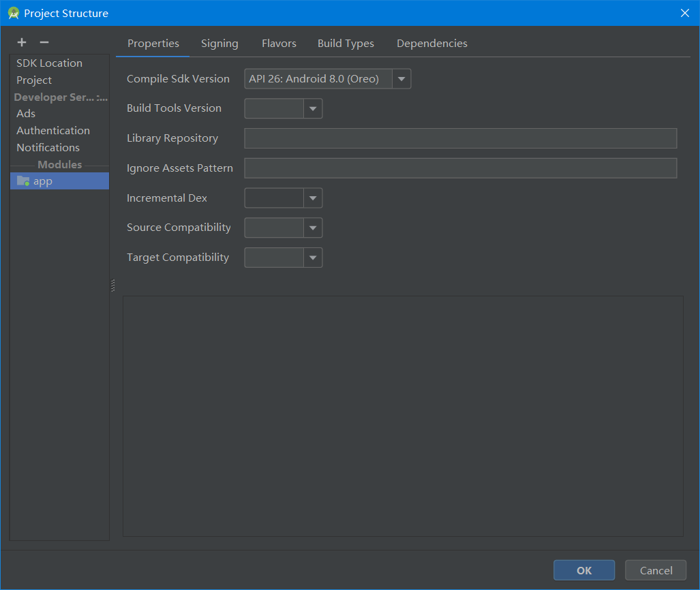Select Project in the sidebar
The width and height of the screenshot is (700, 590).
[34, 80]
